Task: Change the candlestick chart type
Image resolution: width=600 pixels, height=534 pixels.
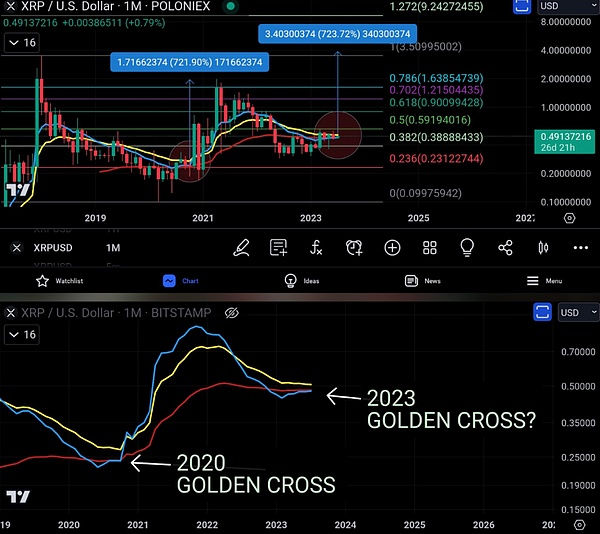Action: [543, 248]
